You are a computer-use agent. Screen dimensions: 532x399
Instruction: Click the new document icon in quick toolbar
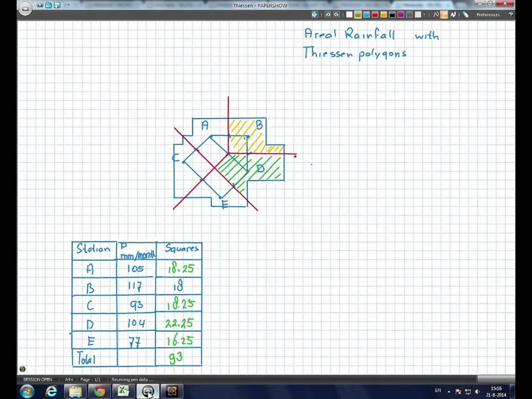click(x=40, y=5)
